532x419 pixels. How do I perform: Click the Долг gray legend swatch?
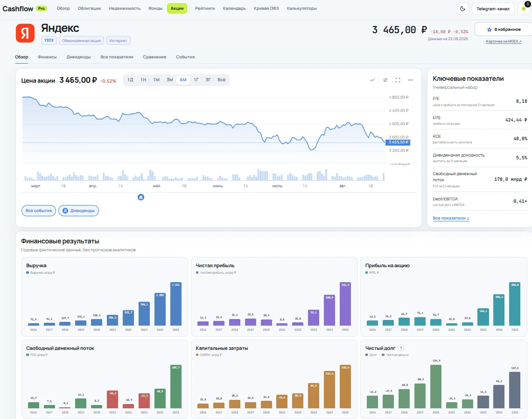click(367, 355)
